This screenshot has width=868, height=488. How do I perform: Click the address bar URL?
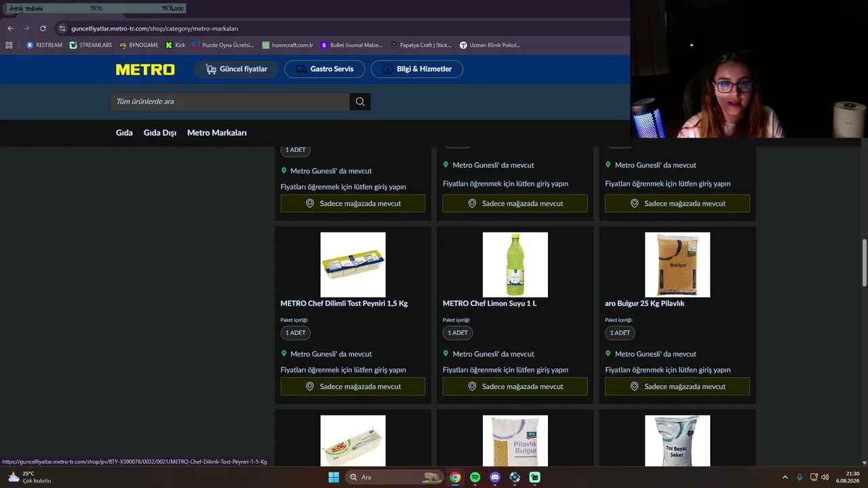pyautogui.click(x=155, y=28)
